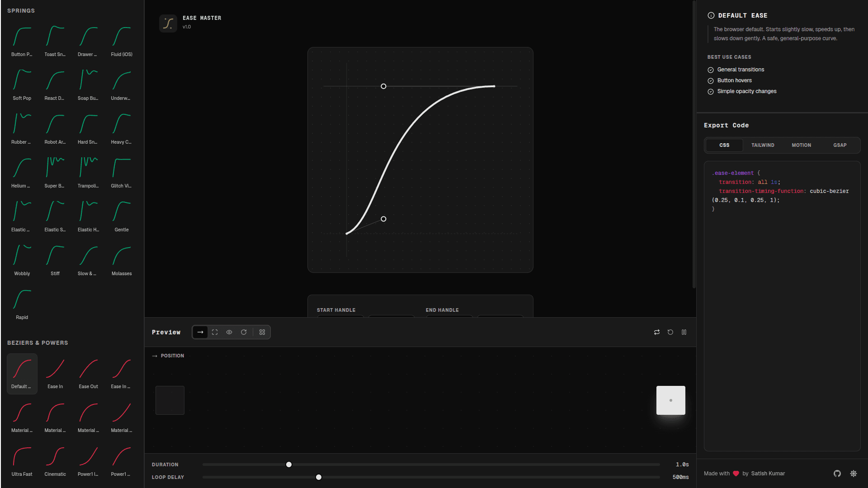This screenshot has width=868, height=488.
Task: Open the GitHub icon link
Action: 837,474
